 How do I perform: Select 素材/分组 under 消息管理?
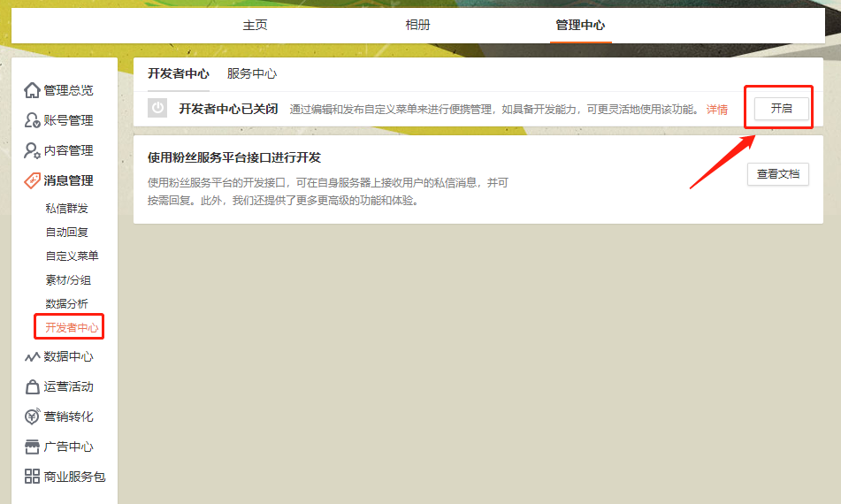(x=68, y=280)
